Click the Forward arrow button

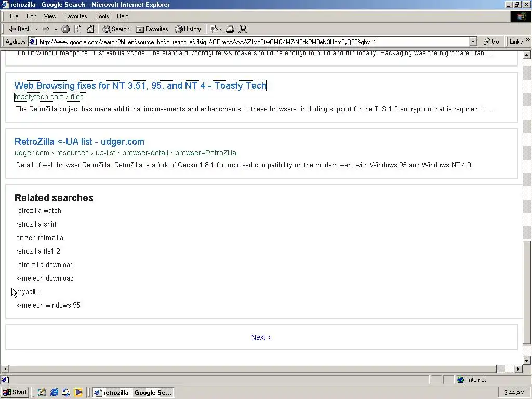pyautogui.click(x=46, y=29)
